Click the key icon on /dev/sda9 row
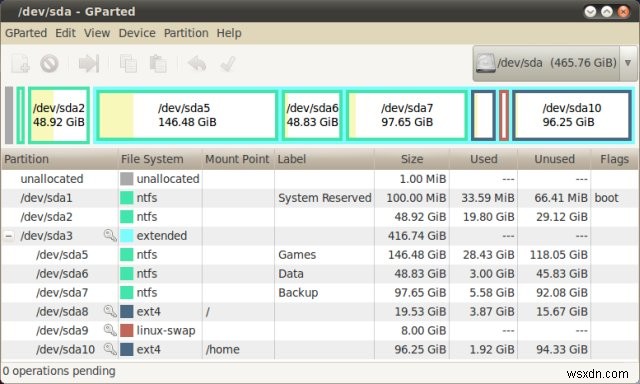This screenshot has width=640, height=384. 110,330
